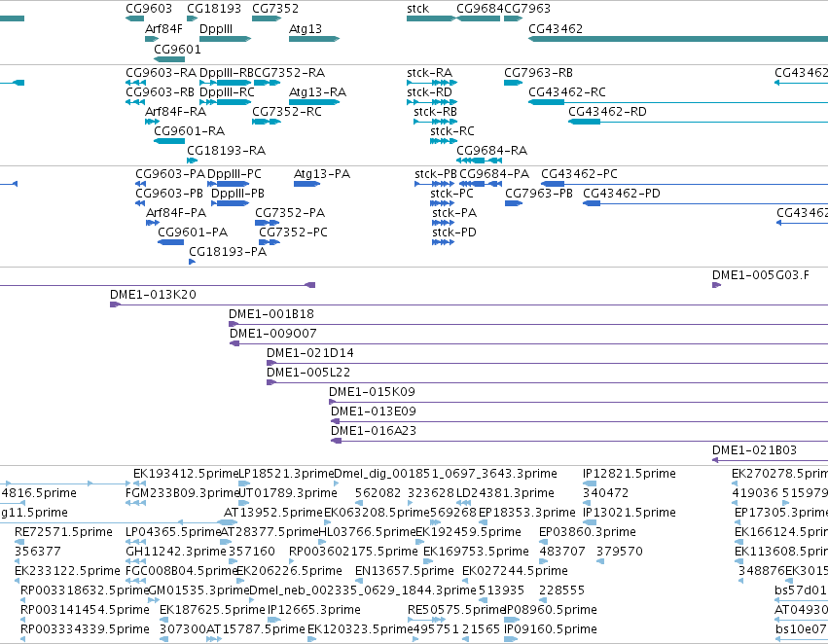This screenshot has width=828, height=644.
Task: Click the CG7352 gene label
Action: [x=275, y=9]
